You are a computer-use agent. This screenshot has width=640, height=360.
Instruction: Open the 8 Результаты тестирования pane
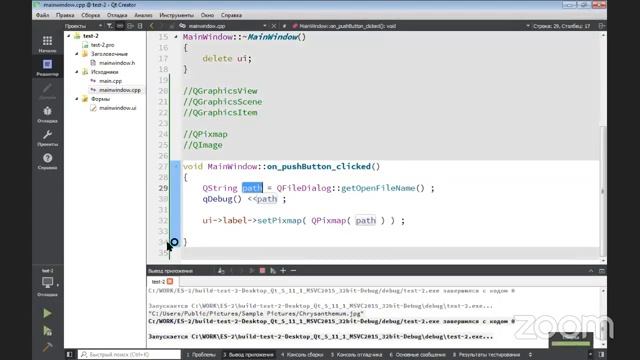[x=486, y=354]
